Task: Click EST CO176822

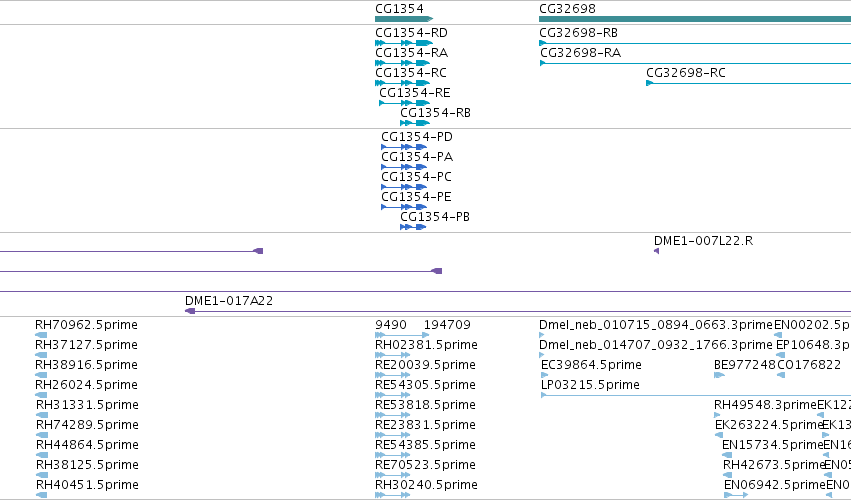Action: (x=809, y=365)
